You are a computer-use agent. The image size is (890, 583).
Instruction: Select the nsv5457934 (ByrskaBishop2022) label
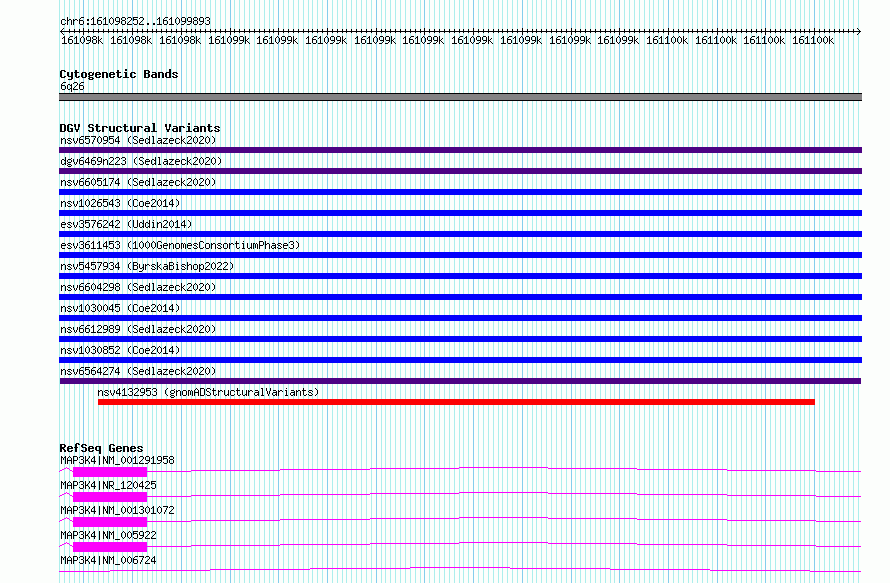147,266
